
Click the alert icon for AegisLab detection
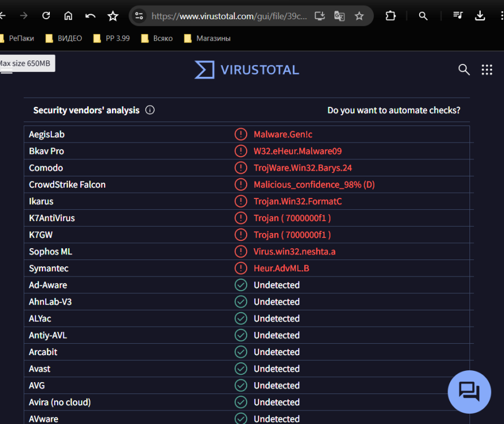(241, 135)
